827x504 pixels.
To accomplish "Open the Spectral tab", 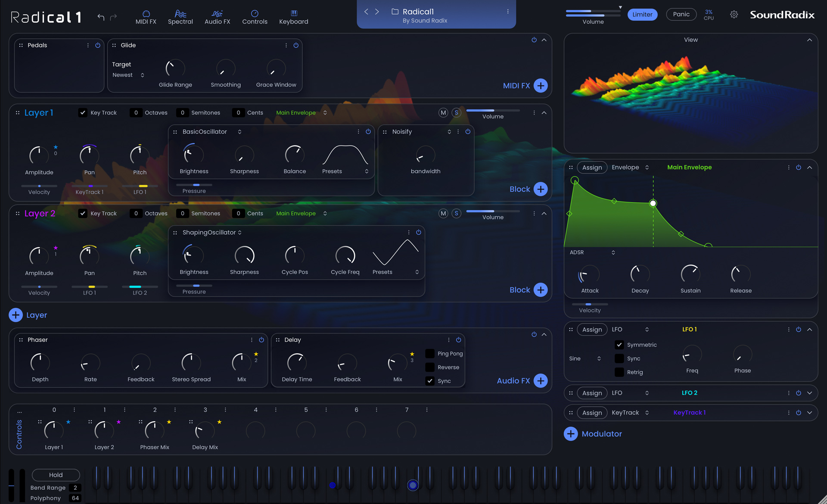I will (180, 17).
